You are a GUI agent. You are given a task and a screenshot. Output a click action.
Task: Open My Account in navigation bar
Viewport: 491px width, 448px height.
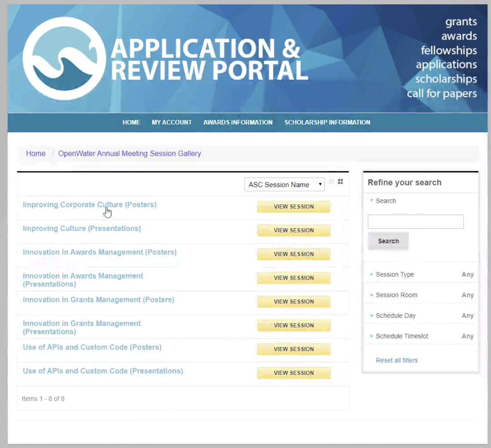tap(172, 122)
